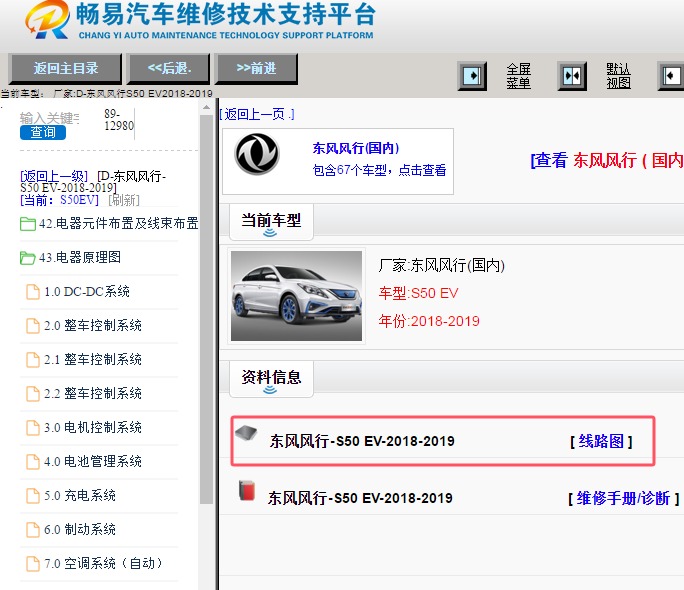Click file icon beside 6.0 制动系统

click(33, 530)
